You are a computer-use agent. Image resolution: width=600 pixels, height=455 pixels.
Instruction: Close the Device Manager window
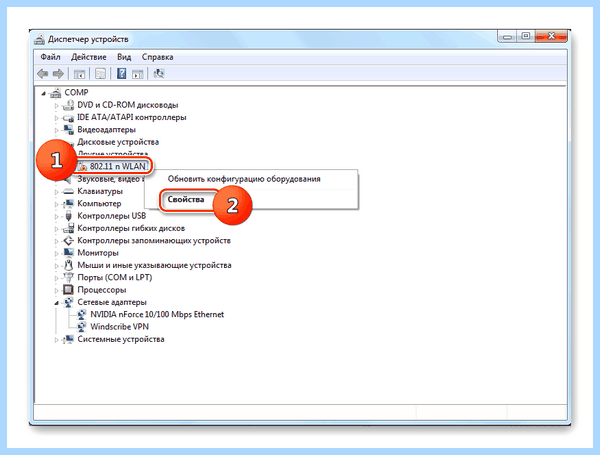[x=552, y=36]
